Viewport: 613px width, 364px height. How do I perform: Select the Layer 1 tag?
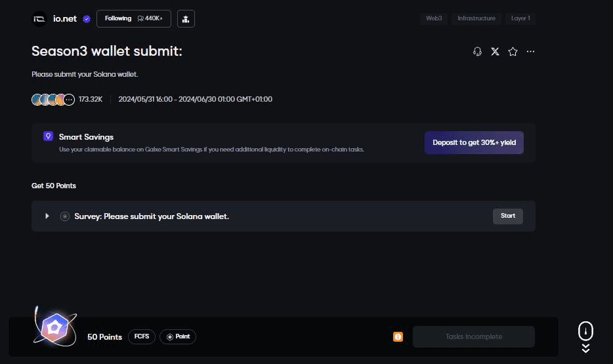(x=520, y=18)
